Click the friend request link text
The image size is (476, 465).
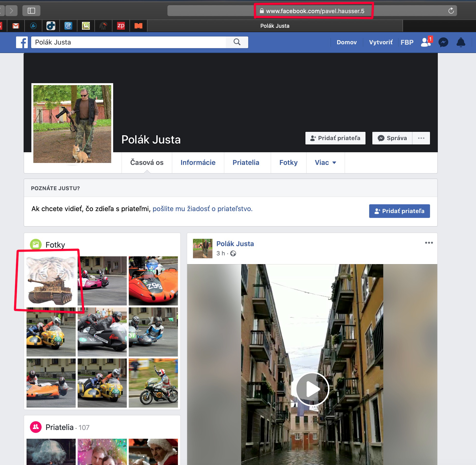pos(202,209)
